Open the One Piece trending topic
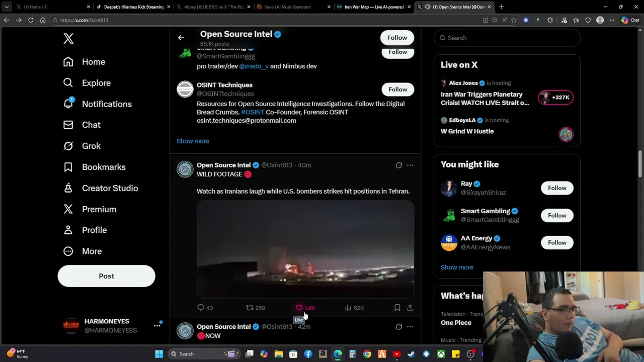 pyautogui.click(x=456, y=323)
